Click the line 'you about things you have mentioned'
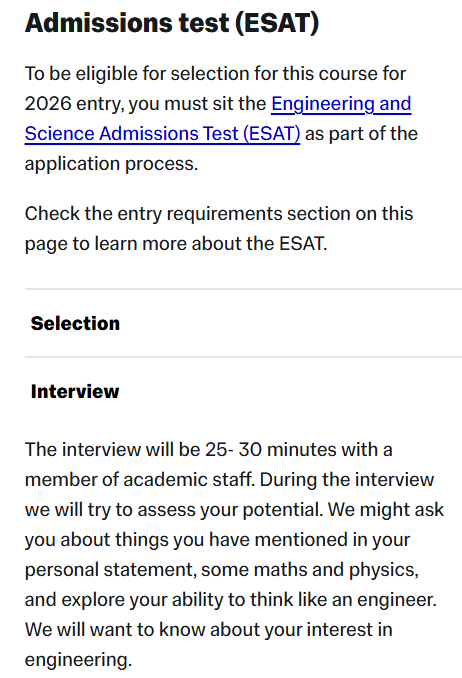This screenshot has height=678, width=462. (217, 540)
